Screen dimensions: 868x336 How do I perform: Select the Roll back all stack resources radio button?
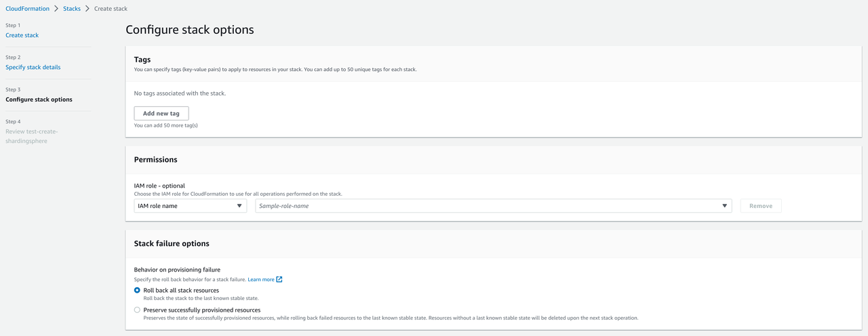138,290
